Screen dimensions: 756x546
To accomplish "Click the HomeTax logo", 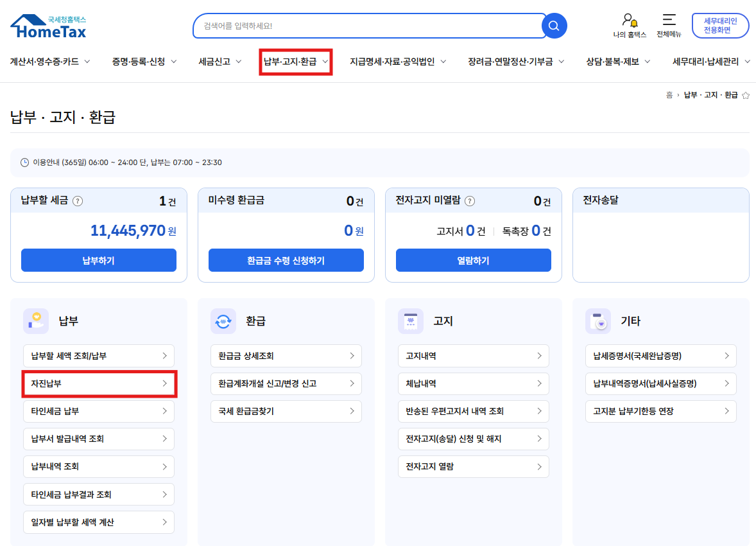I will point(48,26).
